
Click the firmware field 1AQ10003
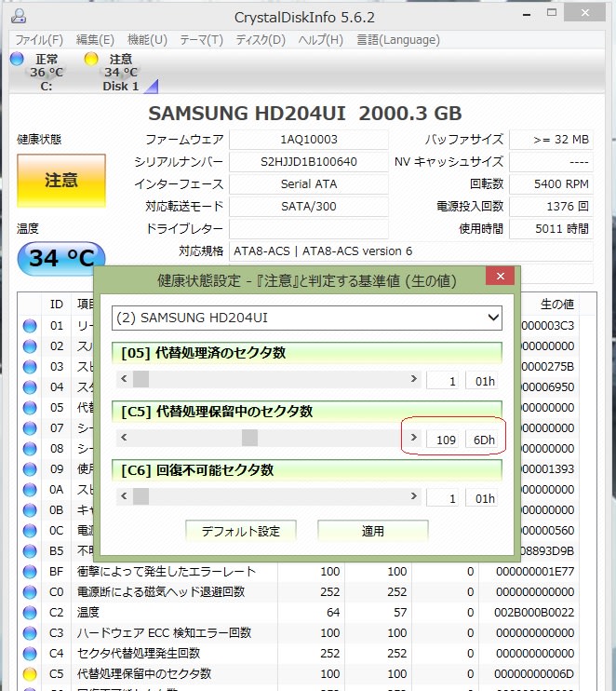309,140
